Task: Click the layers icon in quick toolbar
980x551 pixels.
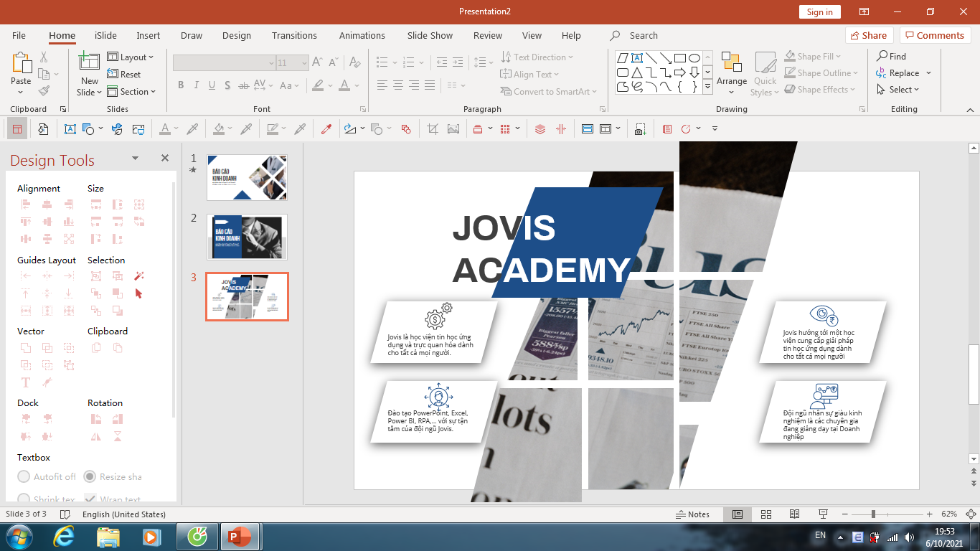Action: click(x=540, y=129)
